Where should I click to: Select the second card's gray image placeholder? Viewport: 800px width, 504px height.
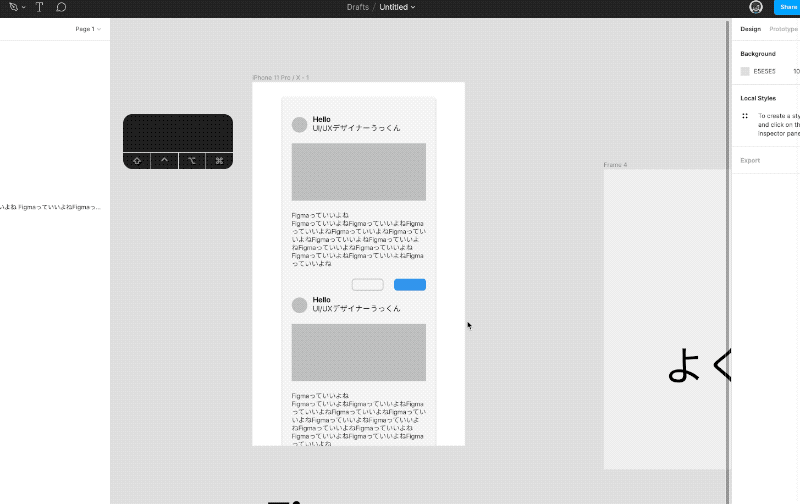coord(359,352)
